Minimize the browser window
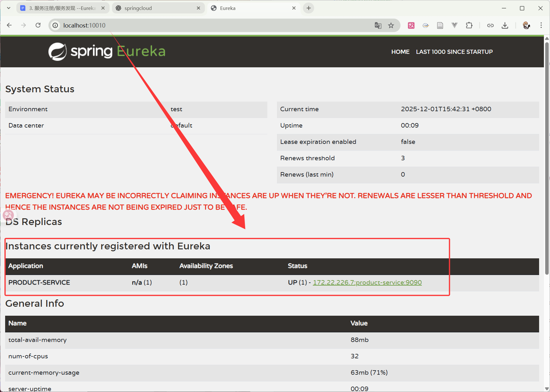 (x=504, y=8)
